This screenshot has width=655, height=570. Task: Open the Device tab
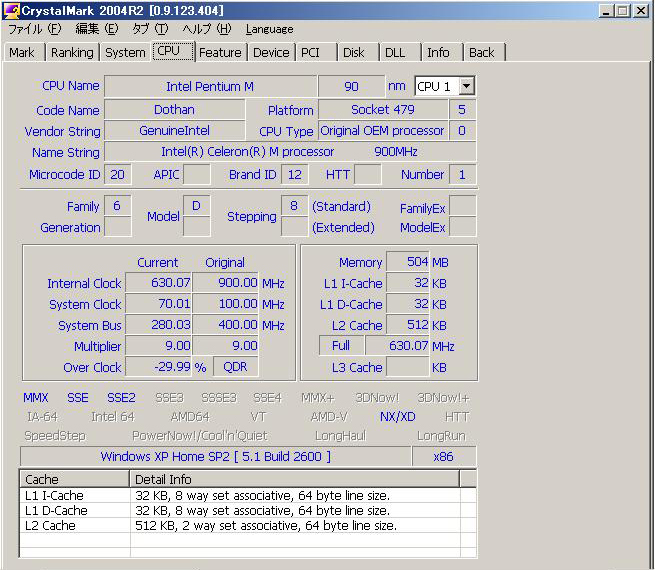tap(271, 52)
